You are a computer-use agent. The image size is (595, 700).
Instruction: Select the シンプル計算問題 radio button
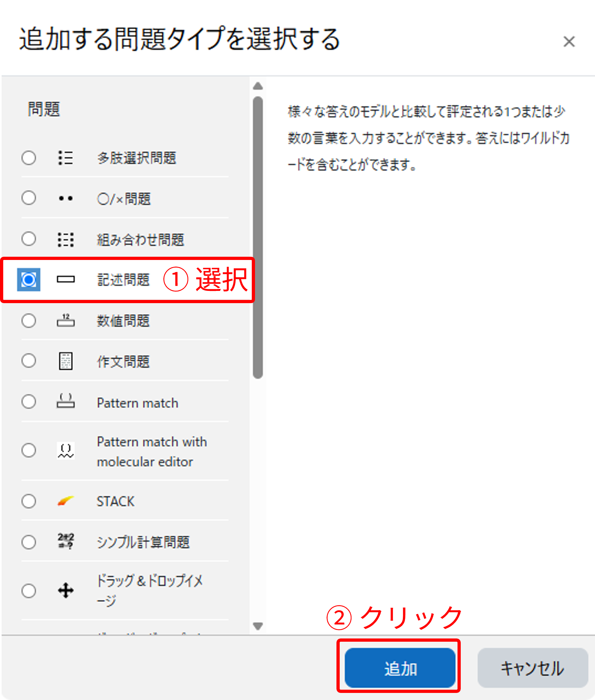click(29, 542)
